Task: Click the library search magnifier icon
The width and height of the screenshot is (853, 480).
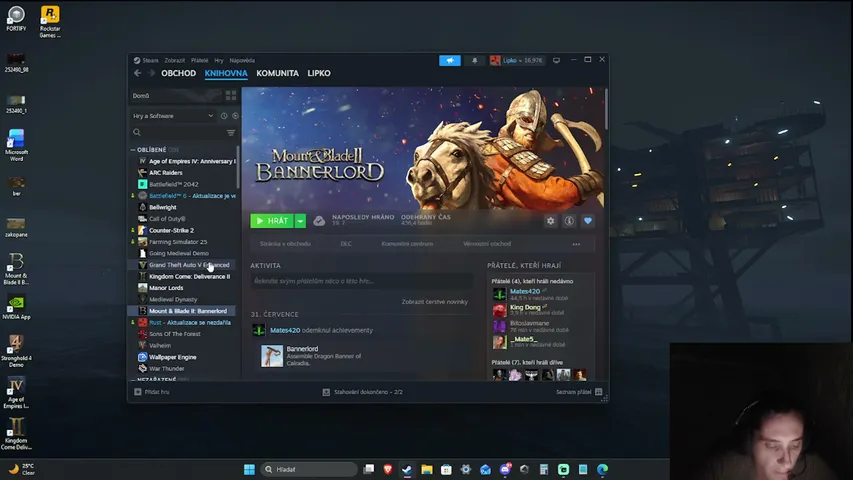Action: point(137,132)
